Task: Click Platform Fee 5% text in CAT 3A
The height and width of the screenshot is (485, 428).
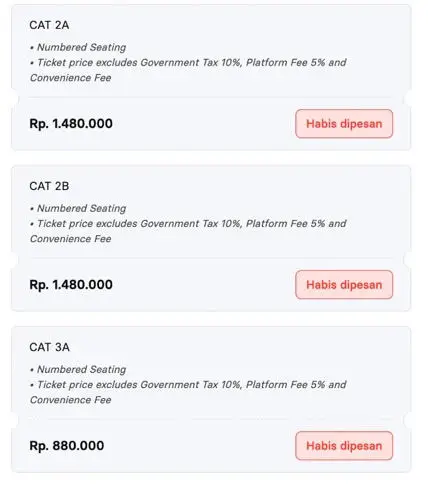Action: [x=285, y=385]
